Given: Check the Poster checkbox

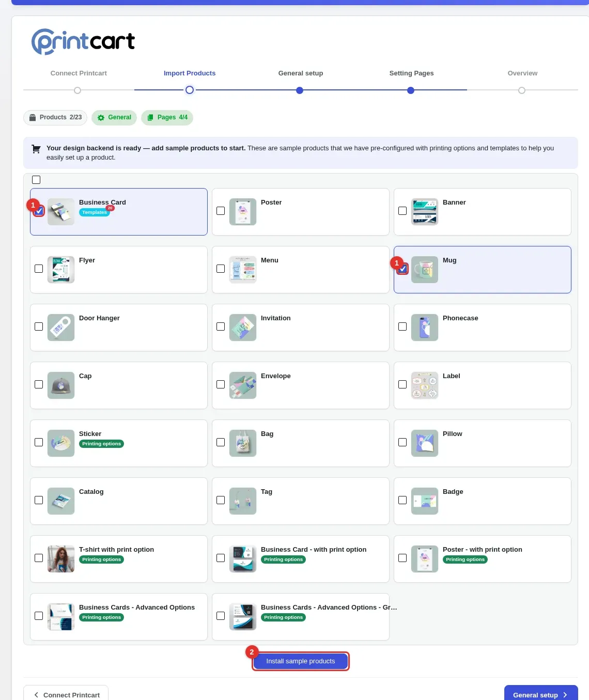Looking at the screenshot, I should click(221, 211).
